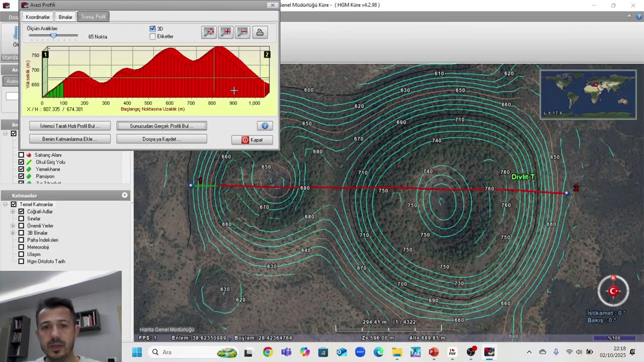This screenshot has height=362, width=644.
Task: Click the zoom-to-fit profile icon
Action: point(209,32)
